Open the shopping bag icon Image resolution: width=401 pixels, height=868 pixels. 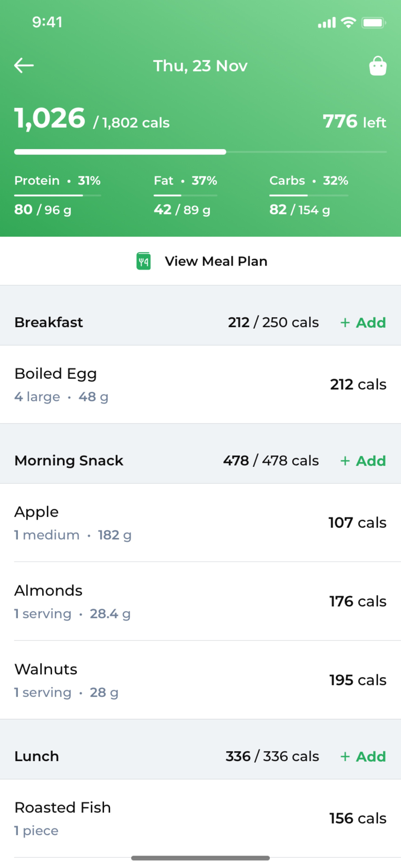pyautogui.click(x=378, y=66)
